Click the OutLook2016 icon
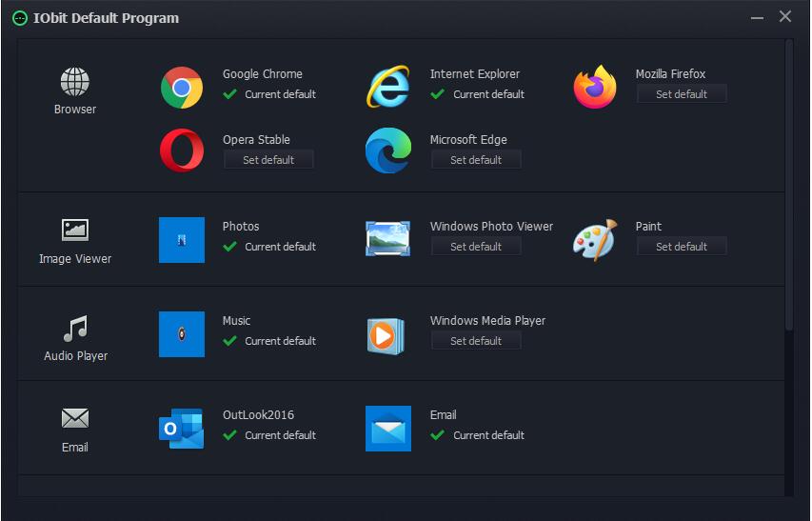The width and height of the screenshot is (812, 521). 181,429
